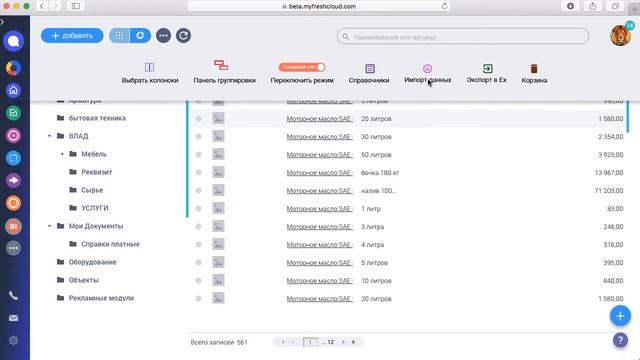The image size is (640, 360).
Task: Open the pink target circle sidebar icon
Action: coord(13,136)
